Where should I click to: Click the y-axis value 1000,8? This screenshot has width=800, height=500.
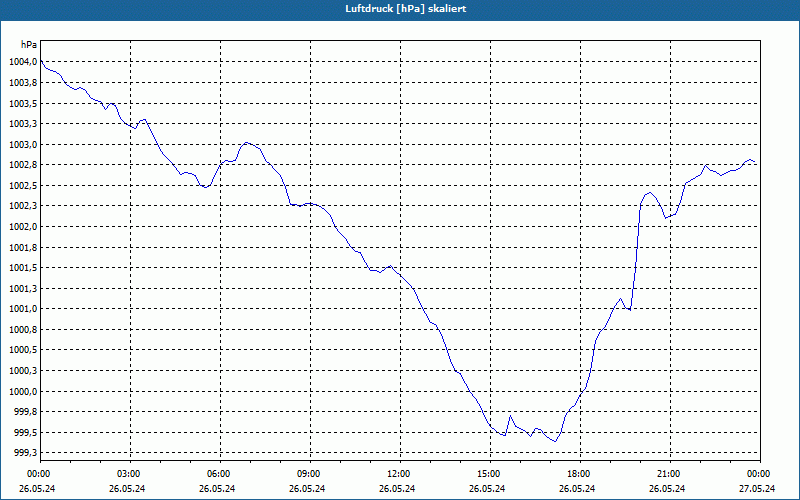(x=23, y=330)
